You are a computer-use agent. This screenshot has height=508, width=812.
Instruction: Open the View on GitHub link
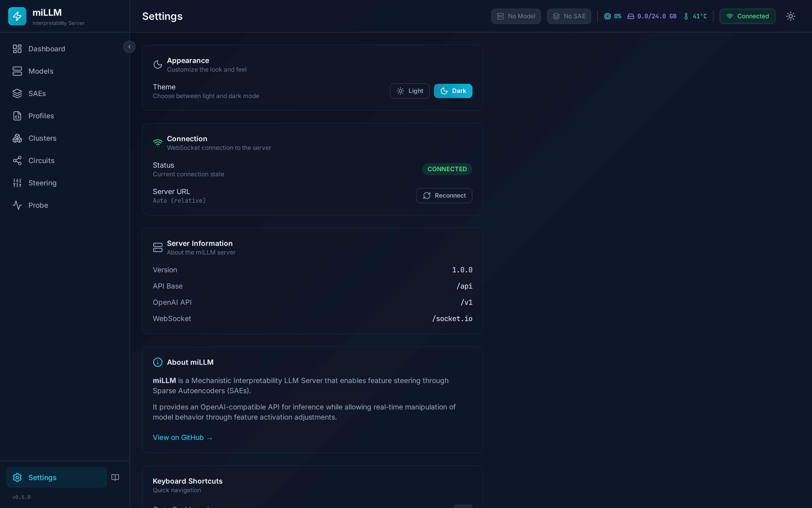pos(182,437)
